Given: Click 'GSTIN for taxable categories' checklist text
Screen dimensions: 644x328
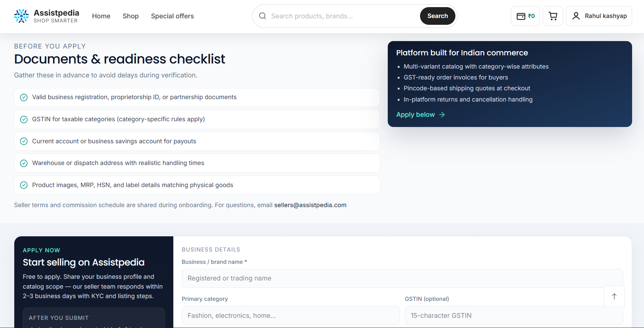Looking at the screenshot, I should click(x=119, y=119).
